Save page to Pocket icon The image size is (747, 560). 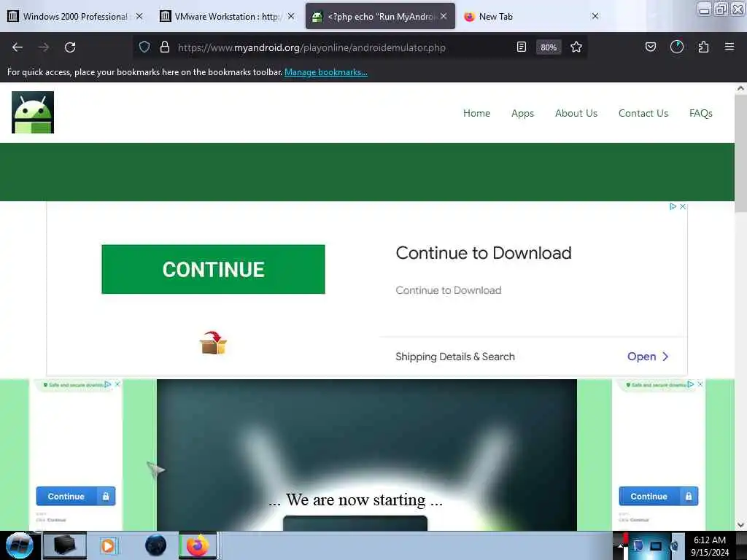[x=650, y=47]
